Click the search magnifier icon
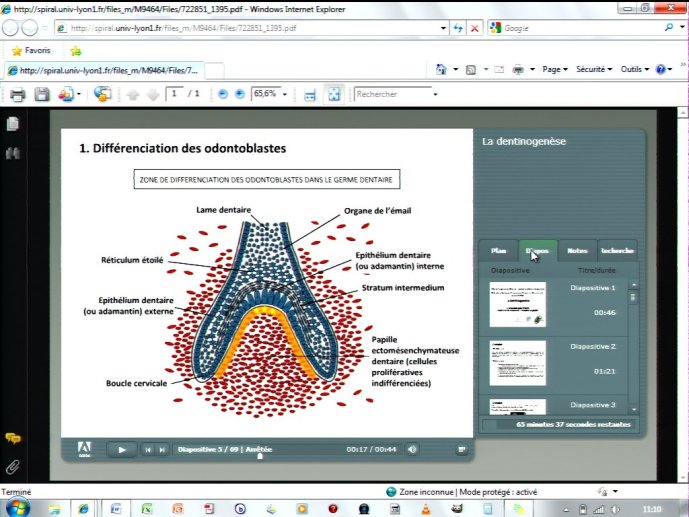The height and width of the screenshot is (517, 689). tap(668, 28)
